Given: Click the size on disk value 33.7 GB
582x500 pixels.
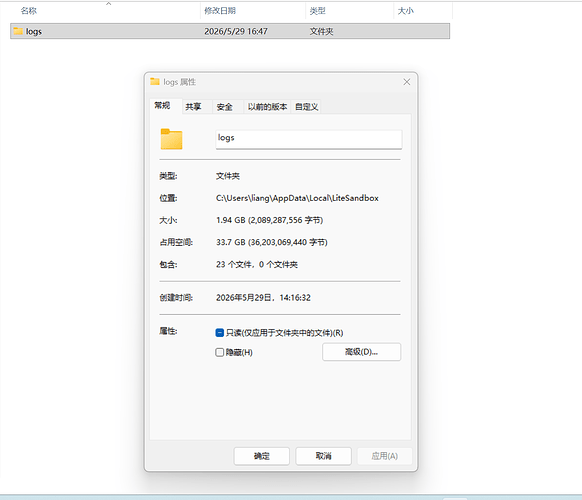Looking at the screenshot, I should (272, 242).
